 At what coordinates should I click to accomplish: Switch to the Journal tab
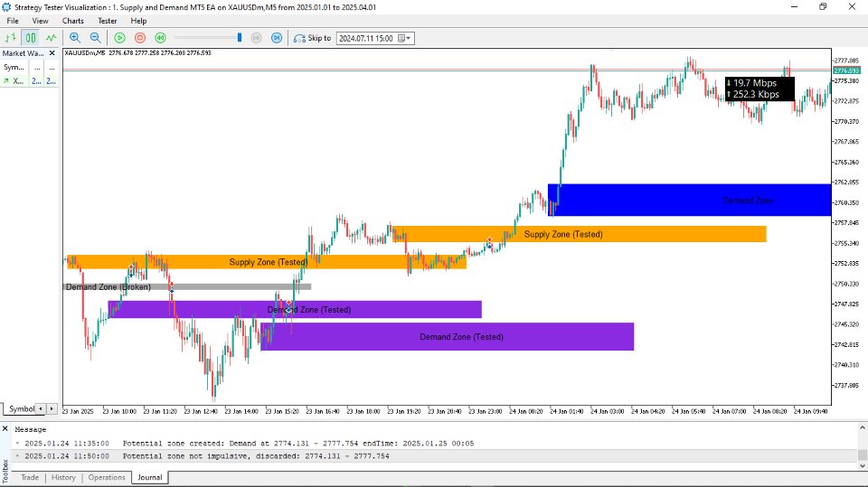click(x=149, y=477)
